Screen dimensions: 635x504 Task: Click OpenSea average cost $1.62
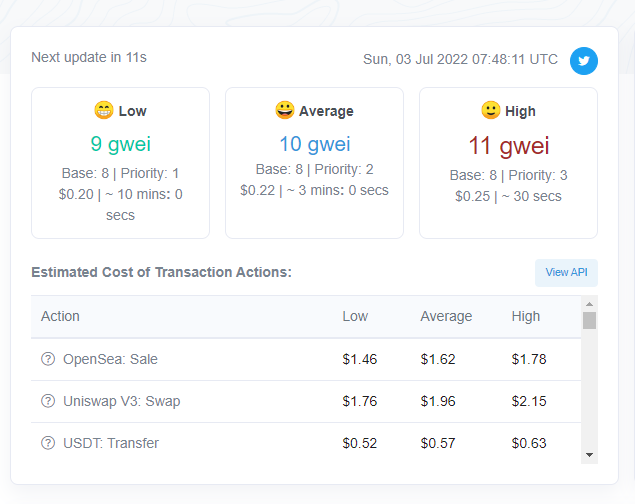pos(438,359)
